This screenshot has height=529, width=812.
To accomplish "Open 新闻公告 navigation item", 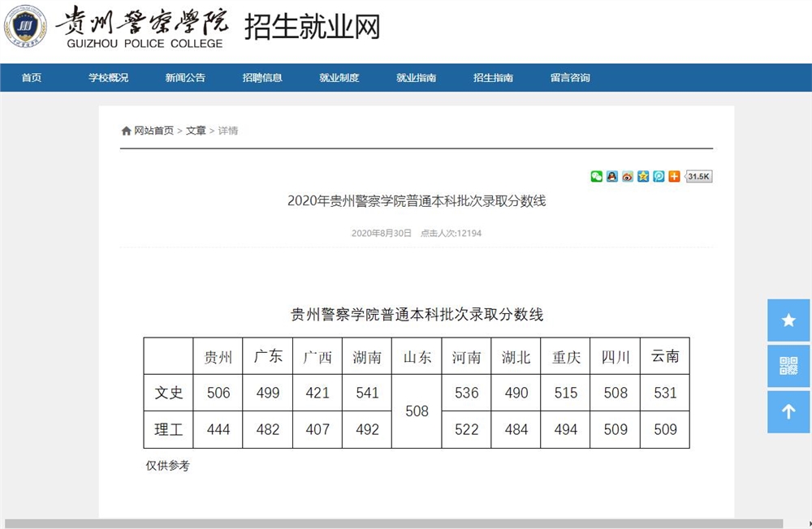I will point(185,78).
